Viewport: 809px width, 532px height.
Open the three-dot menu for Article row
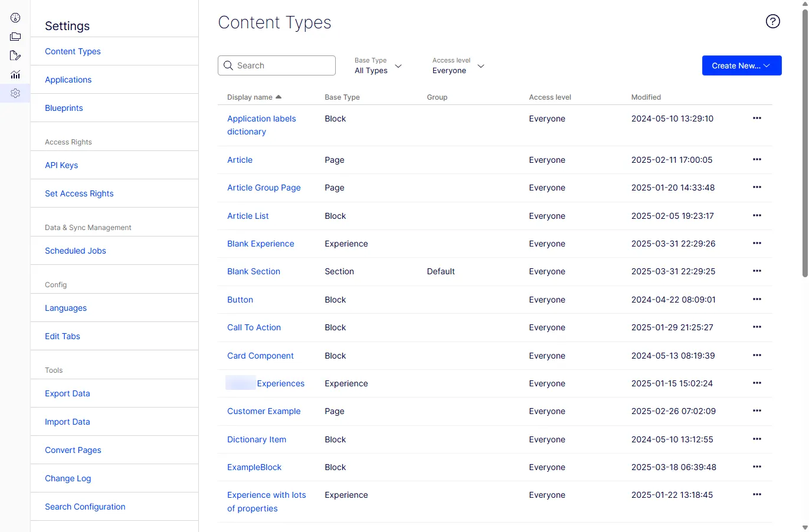[757, 159]
